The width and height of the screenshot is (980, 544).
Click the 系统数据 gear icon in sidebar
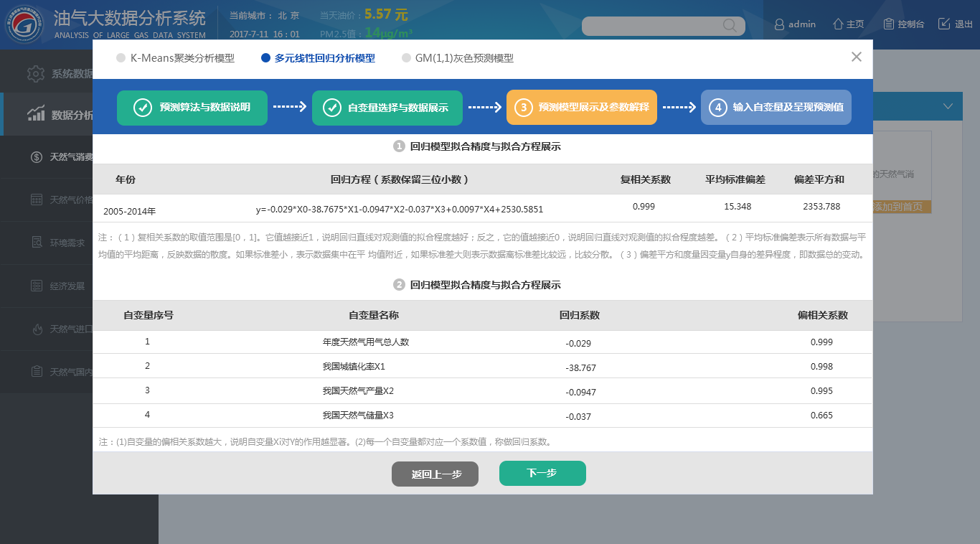(36, 74)
